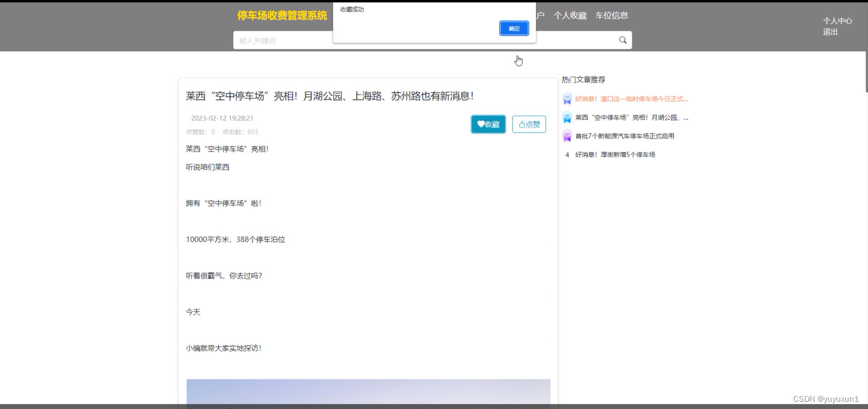
Task: Click the line 听说咱们莱西
Action: (207, 167)
